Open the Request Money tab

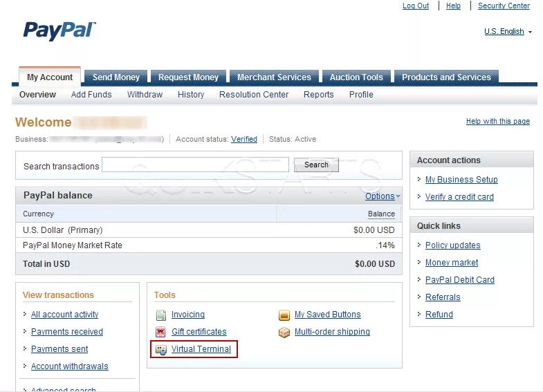point(188,77)
